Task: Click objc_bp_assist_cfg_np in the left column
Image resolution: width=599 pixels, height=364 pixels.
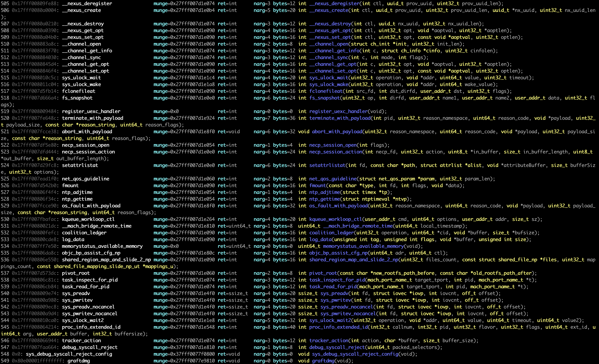Action: (91, 253)
